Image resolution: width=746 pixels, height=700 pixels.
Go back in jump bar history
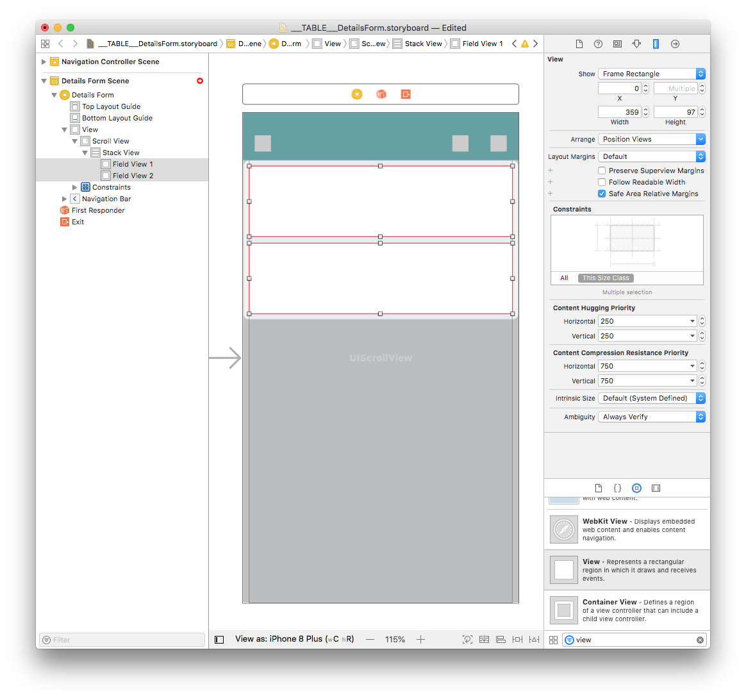pyautogui.click(x=60, y=44)
